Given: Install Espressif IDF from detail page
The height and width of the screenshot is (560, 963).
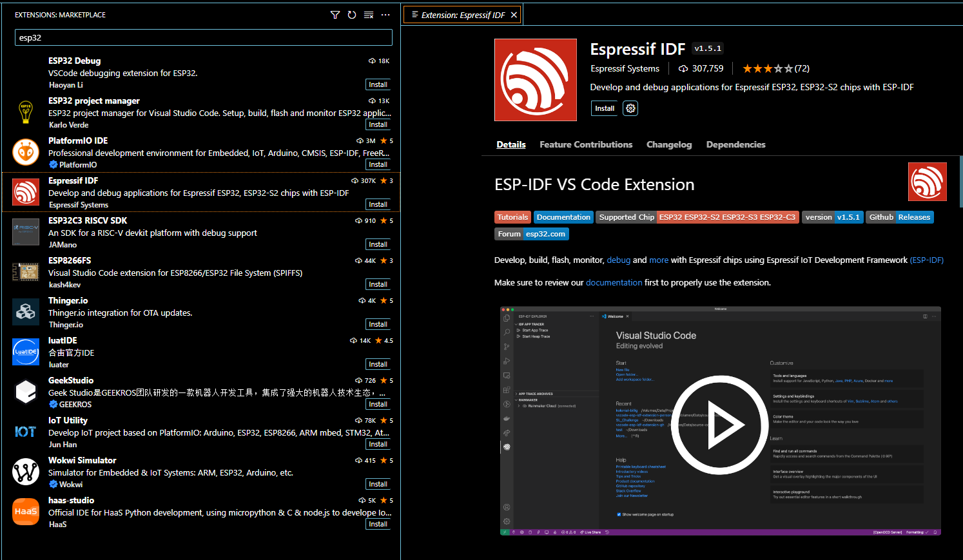Looking at the screenshot, I should (x=605, y=108).
